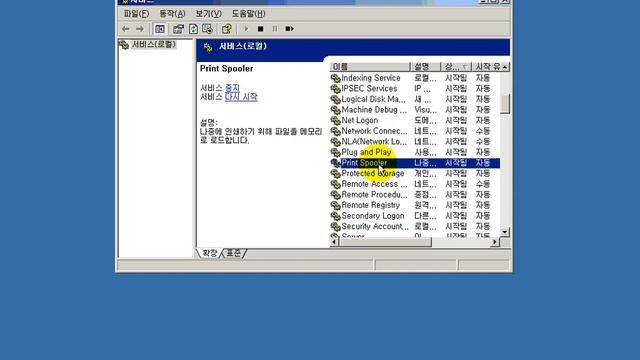Click the Help toolbar icon
The height and width of the screenshot is (360, 640).
point(227,29)
